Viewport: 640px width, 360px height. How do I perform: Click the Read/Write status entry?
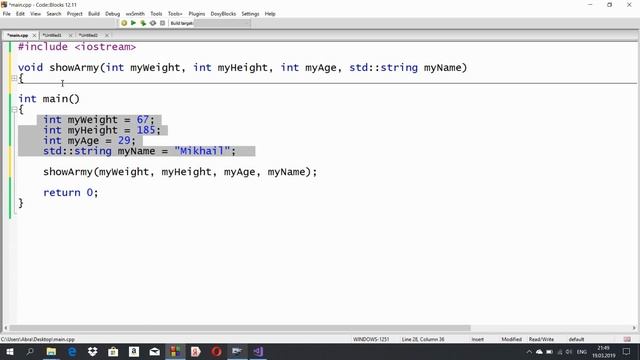coord(541,340)
